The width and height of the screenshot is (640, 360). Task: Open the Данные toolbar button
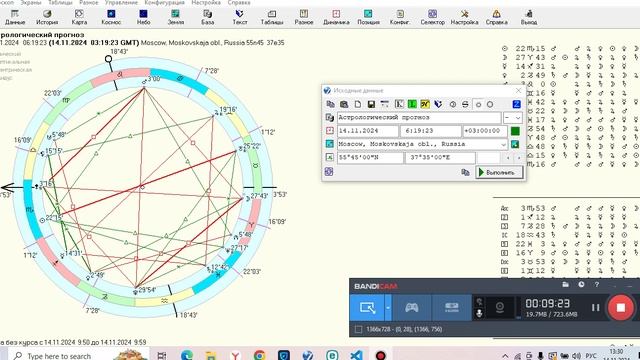15,18
